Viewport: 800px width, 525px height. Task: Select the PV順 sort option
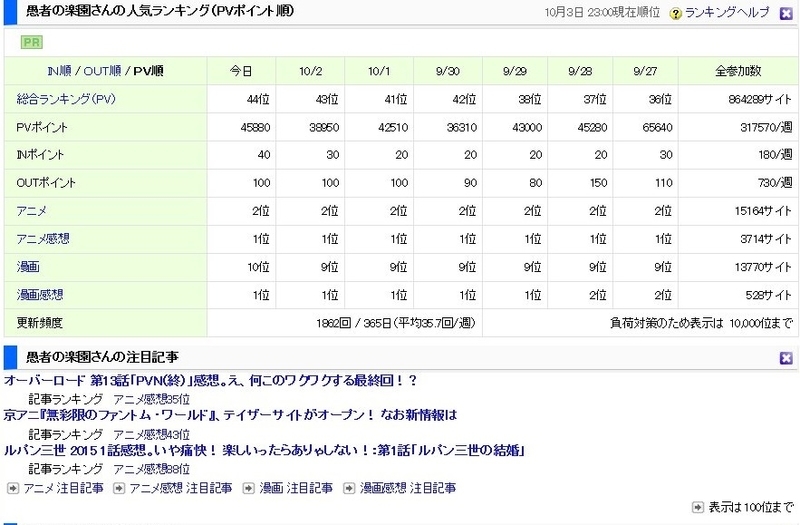click(148, 71)
